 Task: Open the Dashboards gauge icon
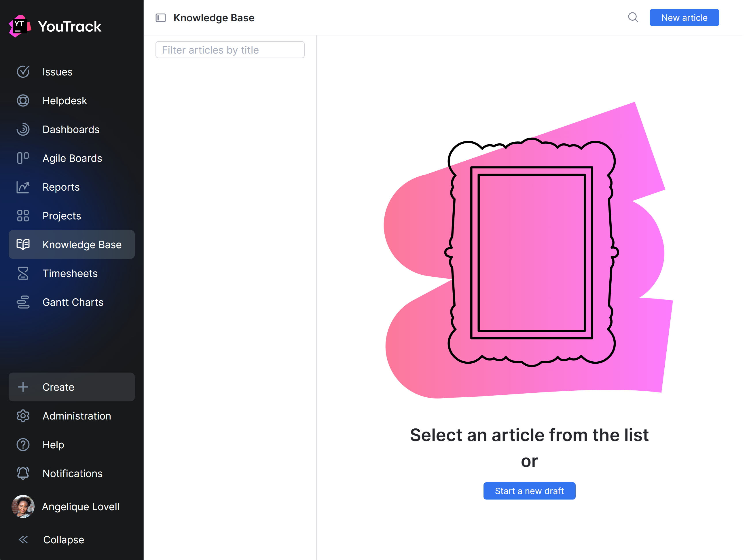(x=23, y=130)
